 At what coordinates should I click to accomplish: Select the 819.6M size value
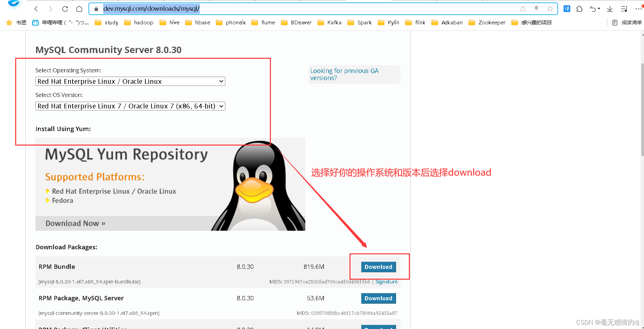click(x=314, y=267)
